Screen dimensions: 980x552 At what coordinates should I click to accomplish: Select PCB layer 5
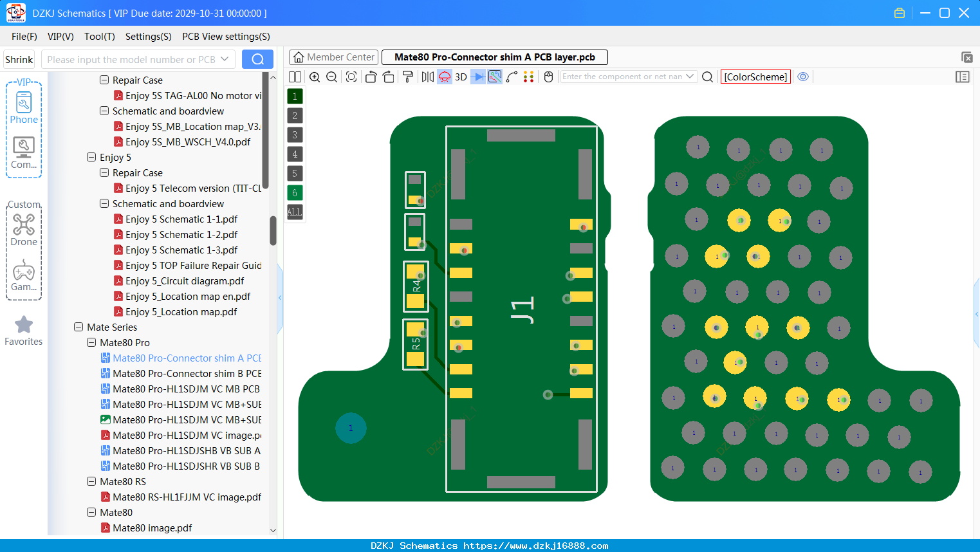295,174
